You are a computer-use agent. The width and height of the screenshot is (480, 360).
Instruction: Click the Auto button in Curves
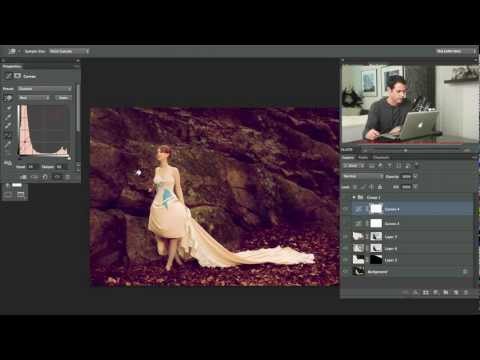point(63,98)
